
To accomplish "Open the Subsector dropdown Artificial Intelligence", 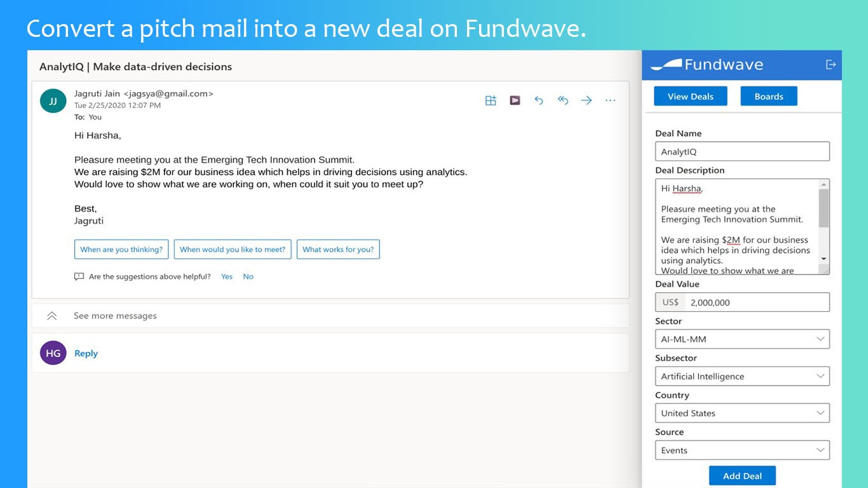I will (x=742, y=376).
